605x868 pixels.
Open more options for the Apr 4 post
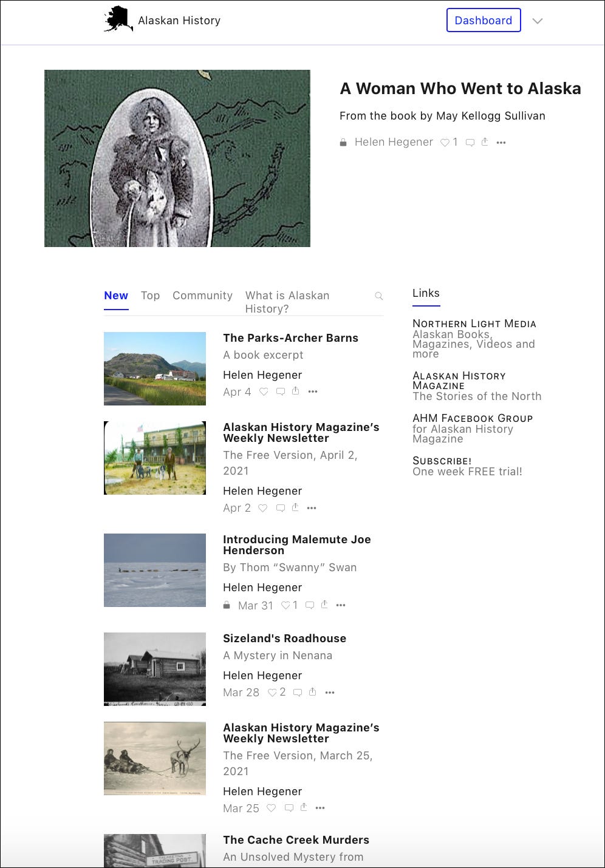(313, 392)
